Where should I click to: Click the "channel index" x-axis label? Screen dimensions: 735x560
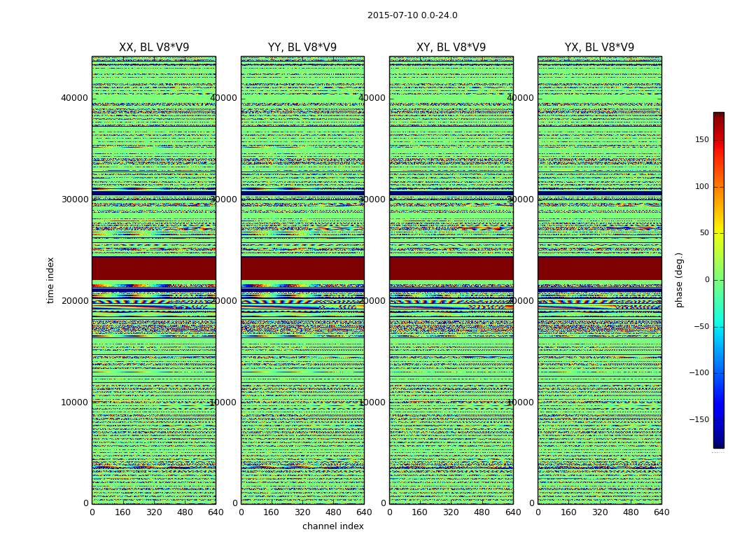coord(333,526)
